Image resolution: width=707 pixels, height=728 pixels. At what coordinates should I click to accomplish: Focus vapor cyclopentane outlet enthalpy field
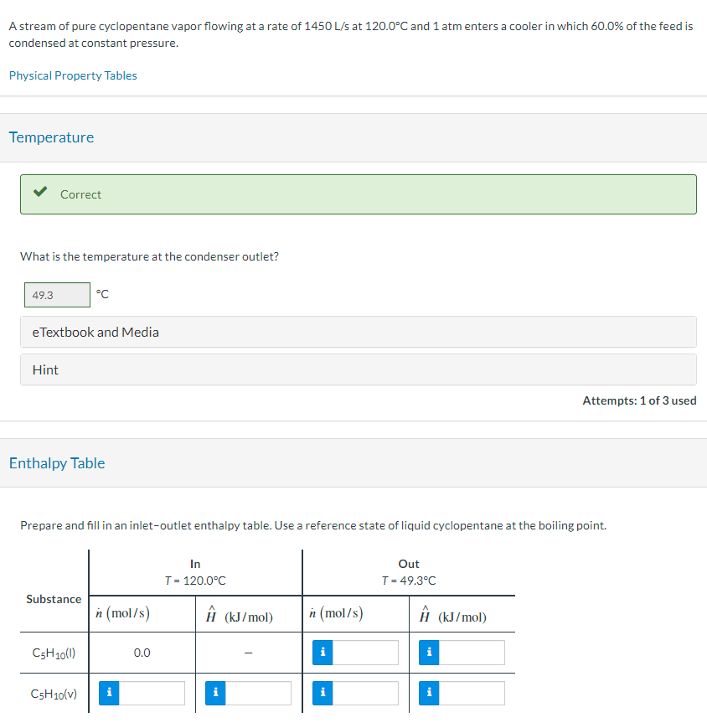472,693
